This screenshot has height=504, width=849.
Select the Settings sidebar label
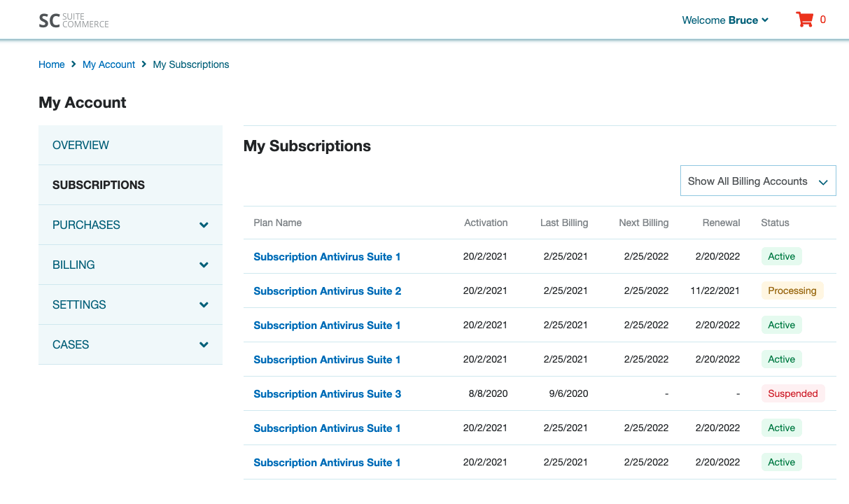click(79, 304)
